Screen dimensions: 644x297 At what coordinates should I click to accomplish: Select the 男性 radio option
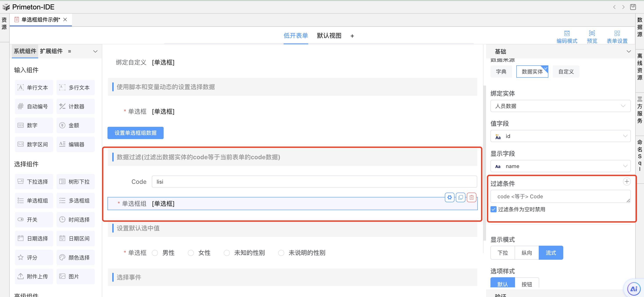(x=155, y=253)
